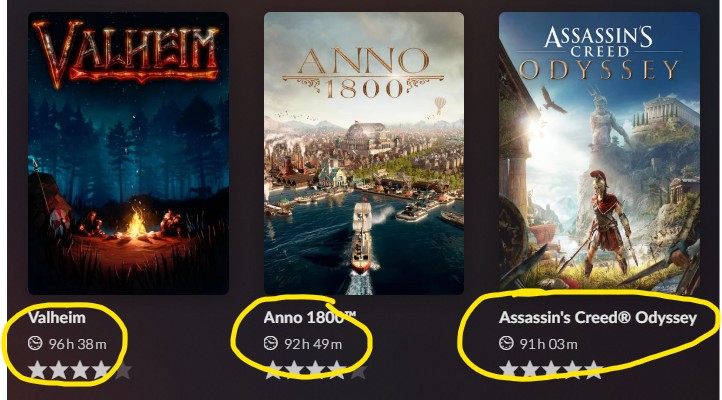The height and width of the screenshot is (400, 722).
Task: Click Odyssey's 91h 03m playtime text
Action: click(548, 344)
